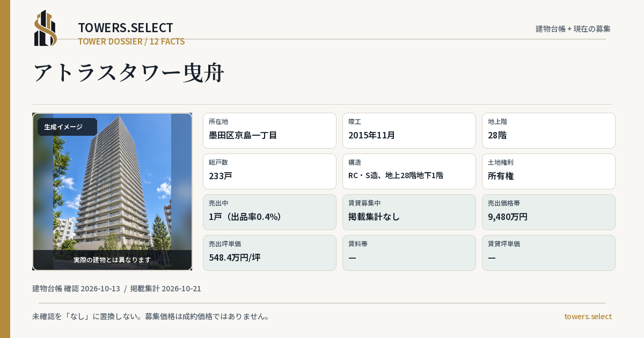The height and width of the screenshot is (338, 644).
Task: Open the generated tower building image
Action: (112, 192)
